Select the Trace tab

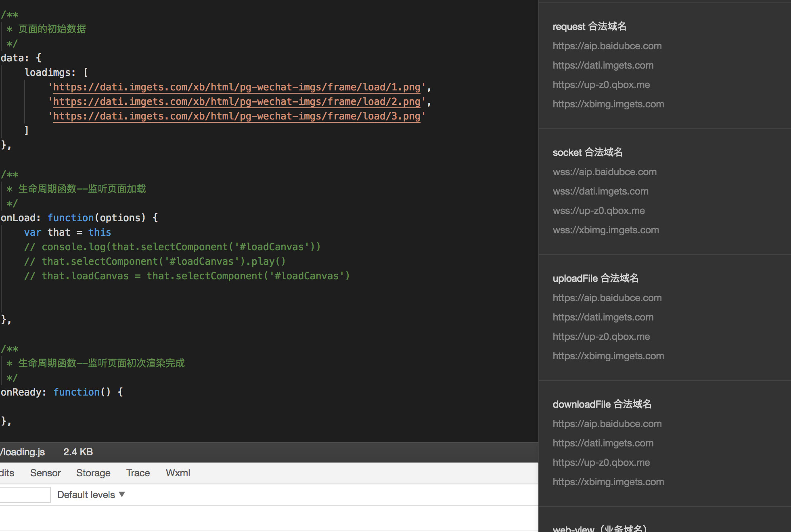(138, 473)
